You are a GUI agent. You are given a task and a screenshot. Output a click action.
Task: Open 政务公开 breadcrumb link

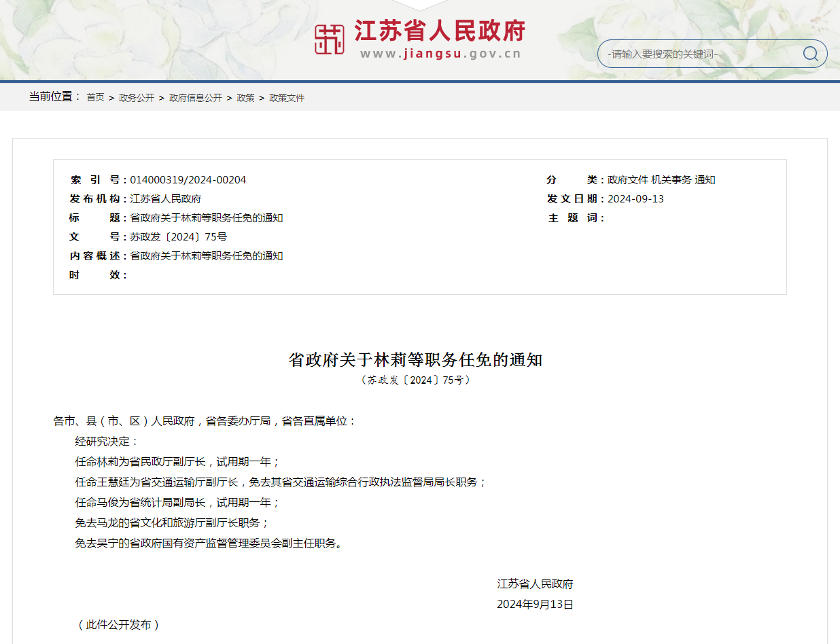coord(137,98)
